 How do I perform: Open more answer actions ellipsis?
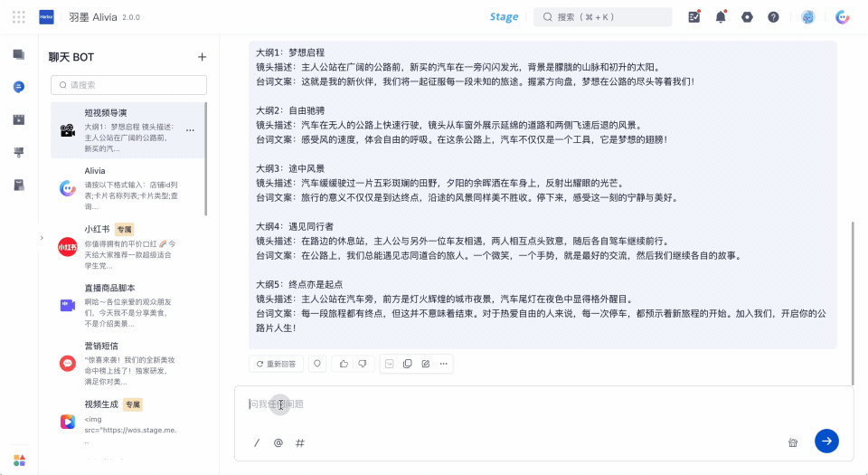(443, 364)
